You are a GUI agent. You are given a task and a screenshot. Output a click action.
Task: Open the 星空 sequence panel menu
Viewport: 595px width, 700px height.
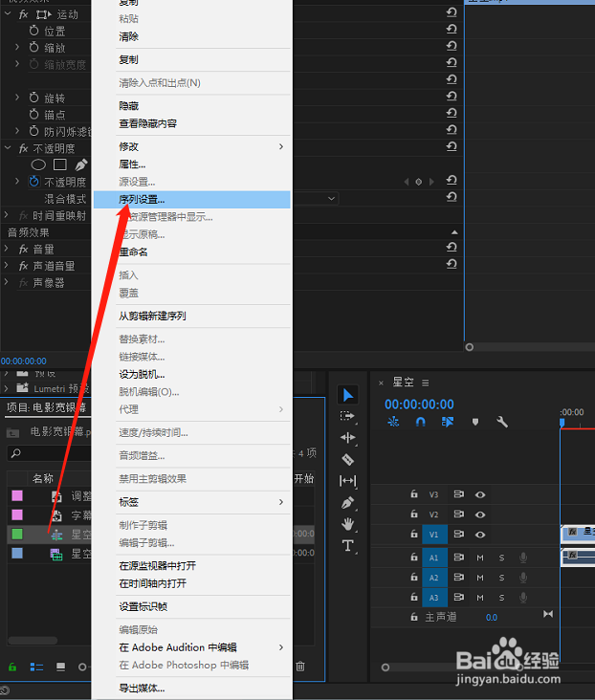click(426, 383)
